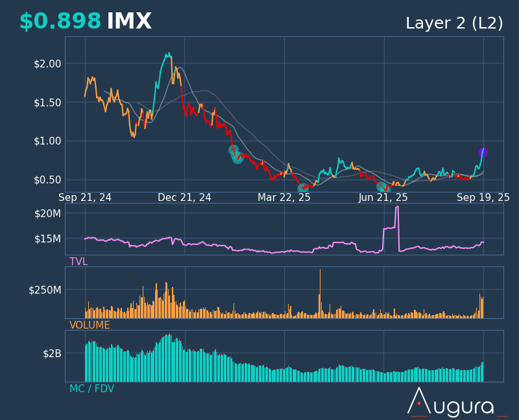Click the Augura logo

click(457, 402)
